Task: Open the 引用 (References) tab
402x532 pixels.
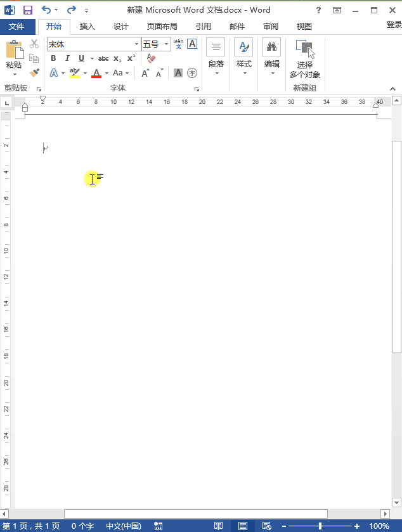Action: click(x=203, y=27)
